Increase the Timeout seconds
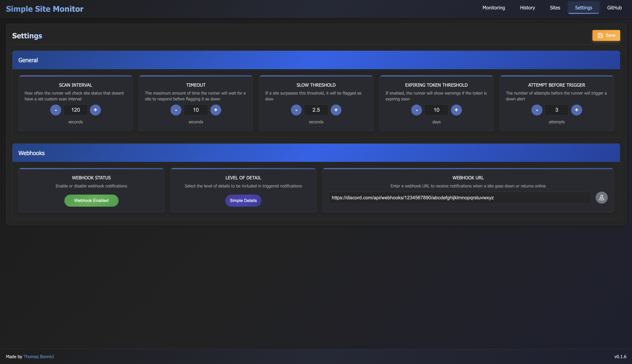The width and height of the screenshot is (632, 364). point(216,110)
